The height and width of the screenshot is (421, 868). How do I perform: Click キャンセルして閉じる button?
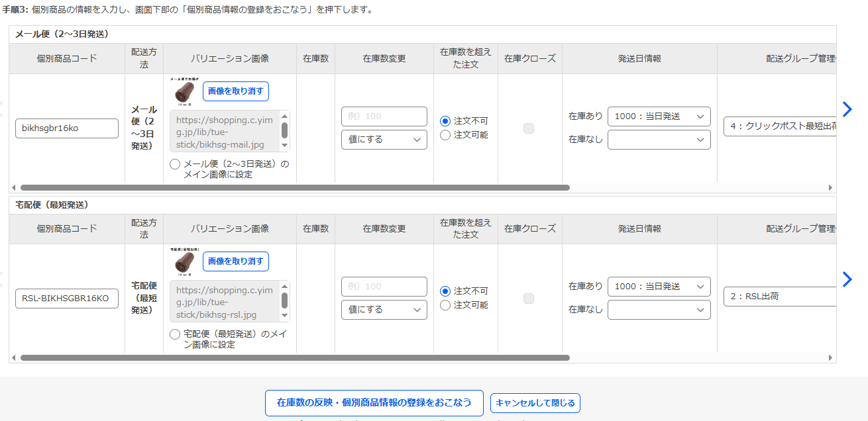(535, 402)
